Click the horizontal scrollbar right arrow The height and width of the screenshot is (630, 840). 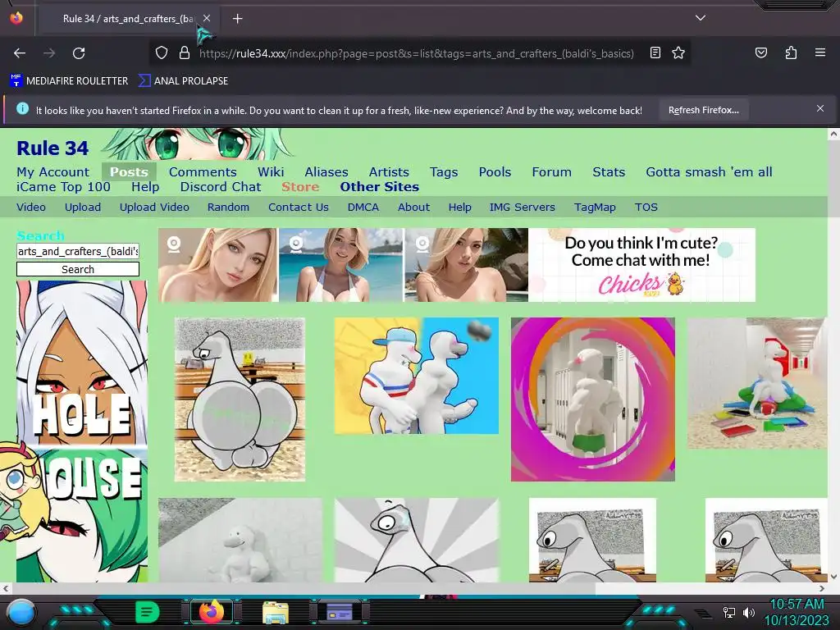pos(822,588)
